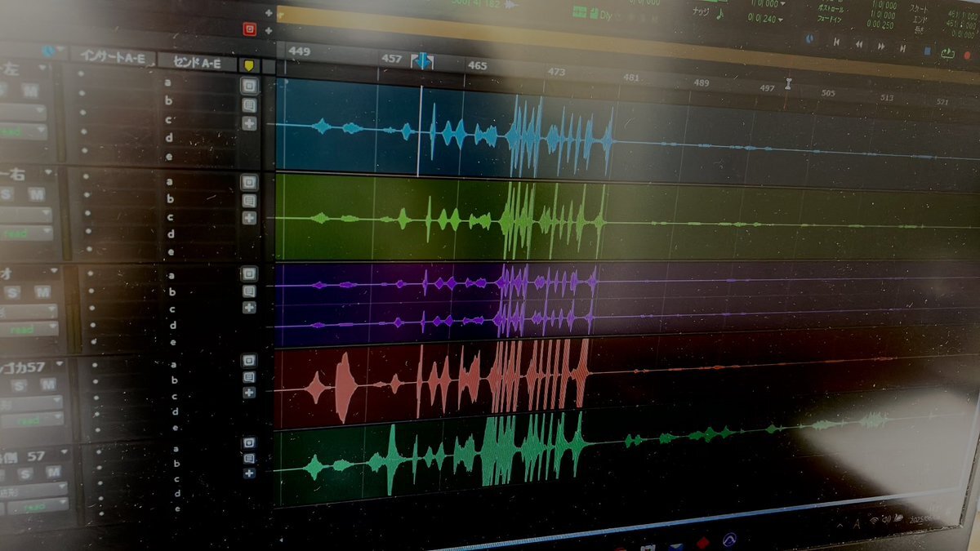The width and height of the screenshot is (980, 551).
Task: Click send slot a on the 左 track
Action: 169,82
